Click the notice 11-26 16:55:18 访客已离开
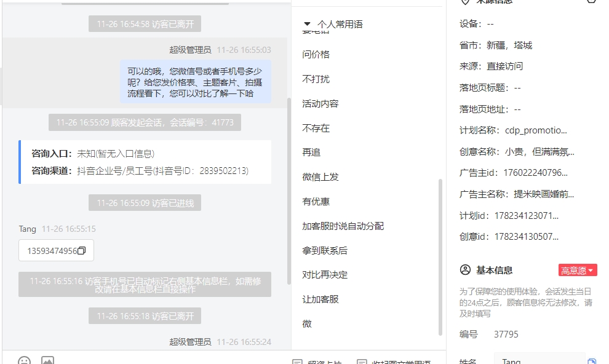The height and width of the screenshot is (364, 609). tap(145, 316)
